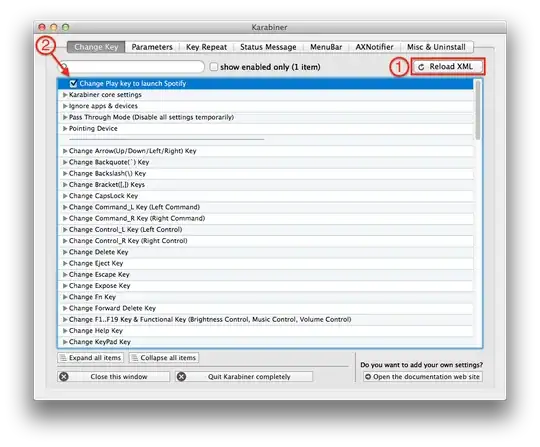Expand the Change Backslash Key group
The image size is (540, 447).
point(65,174)
